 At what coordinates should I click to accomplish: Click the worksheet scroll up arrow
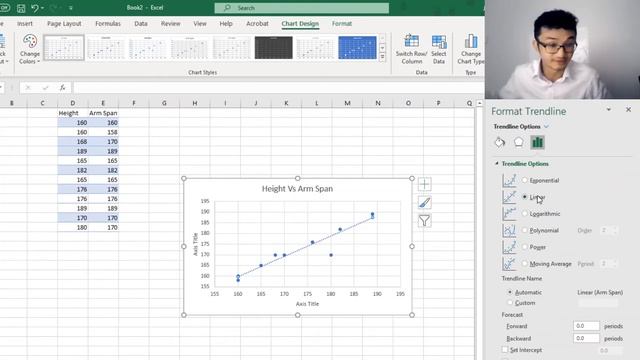point(480,103)
